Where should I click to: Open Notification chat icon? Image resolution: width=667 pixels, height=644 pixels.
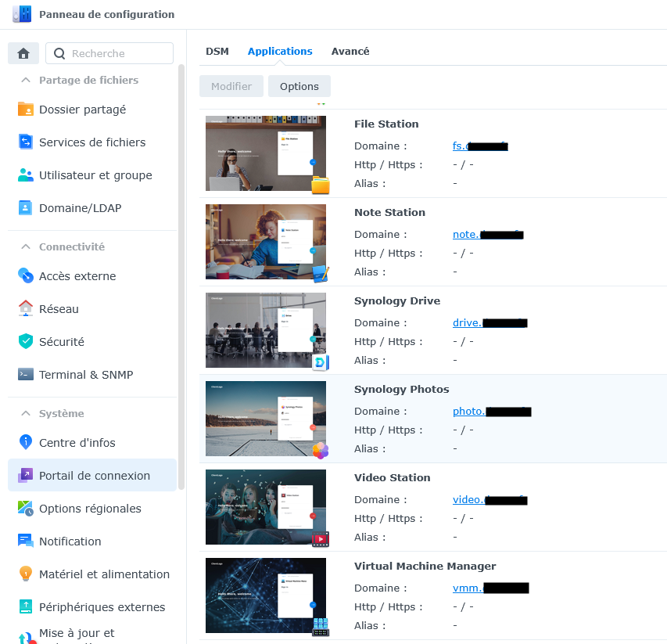(x=26, y=541)
